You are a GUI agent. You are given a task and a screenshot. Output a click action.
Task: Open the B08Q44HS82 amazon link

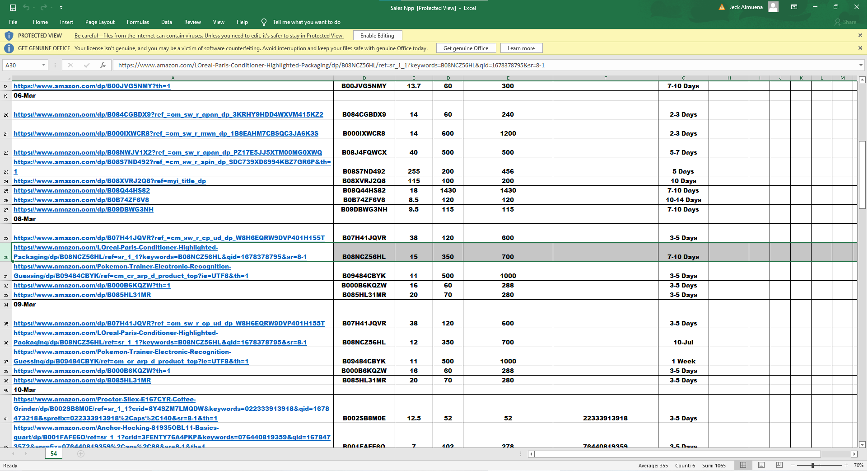pos(82,190)
